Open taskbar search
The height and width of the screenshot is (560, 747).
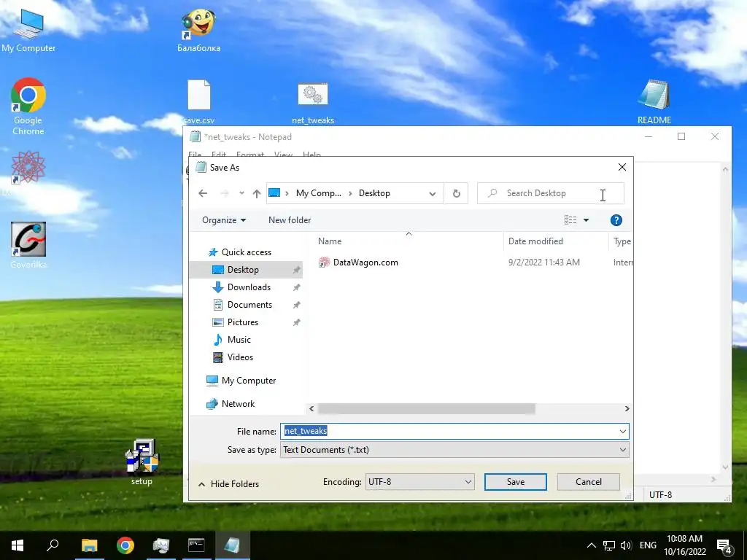pos(53,545)
